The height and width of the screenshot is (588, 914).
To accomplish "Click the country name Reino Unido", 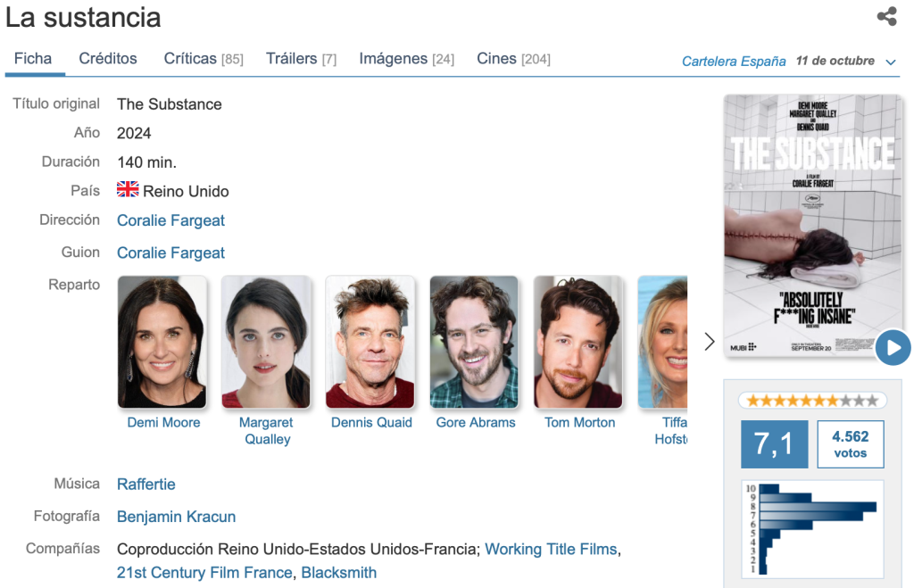I will (x=186, y=192).
